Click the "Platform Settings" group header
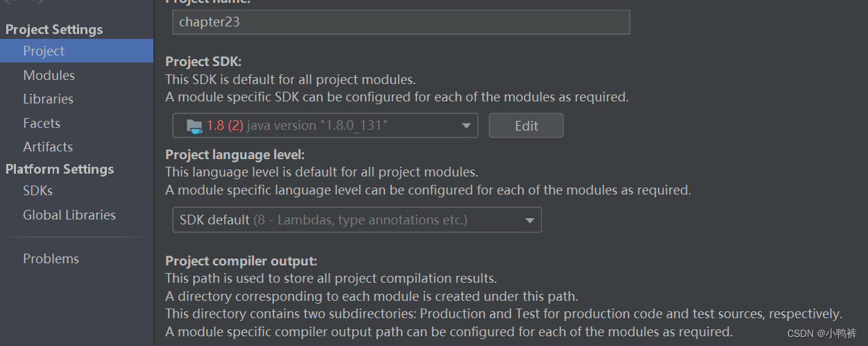 click(60, 169)
